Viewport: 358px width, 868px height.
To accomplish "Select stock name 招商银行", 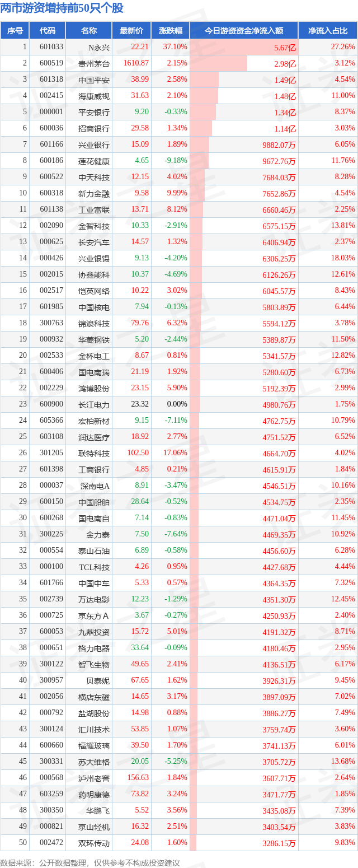I will pyautogui.click(x=94, y=129).
